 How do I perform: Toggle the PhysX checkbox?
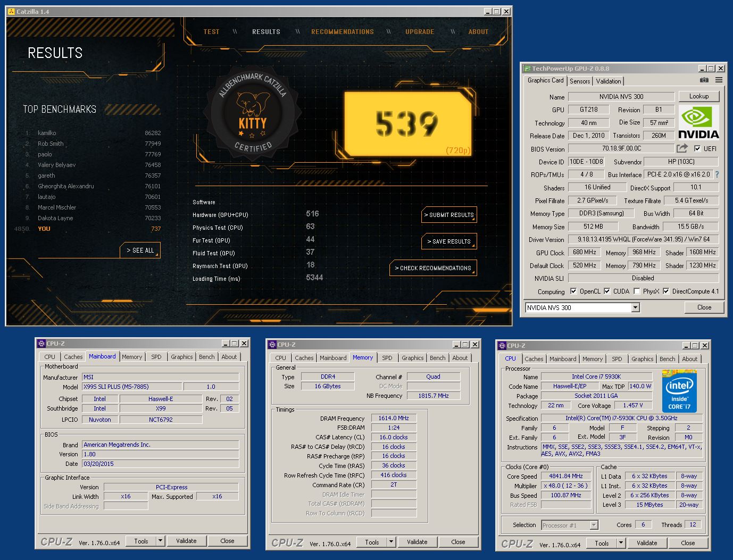(x=636, y=291)
